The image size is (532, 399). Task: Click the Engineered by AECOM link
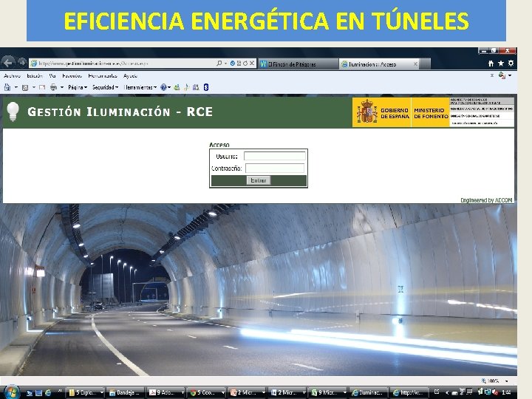(486, 200)
